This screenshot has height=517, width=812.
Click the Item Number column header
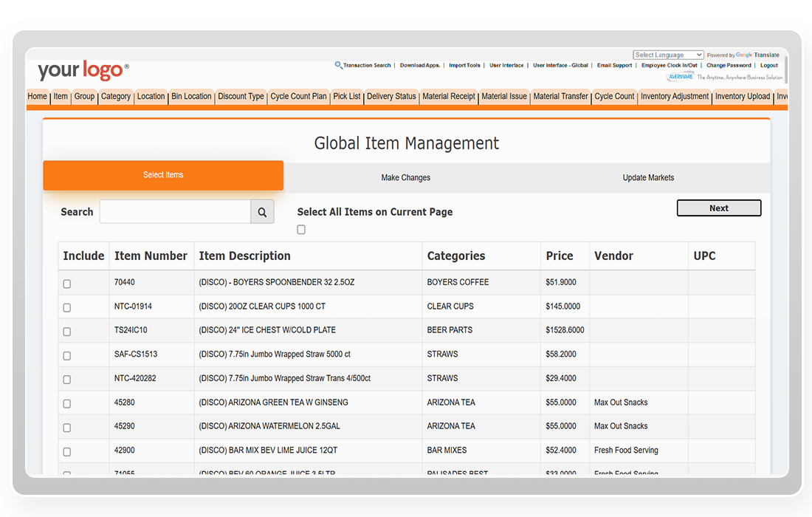[x=151, y=256]
